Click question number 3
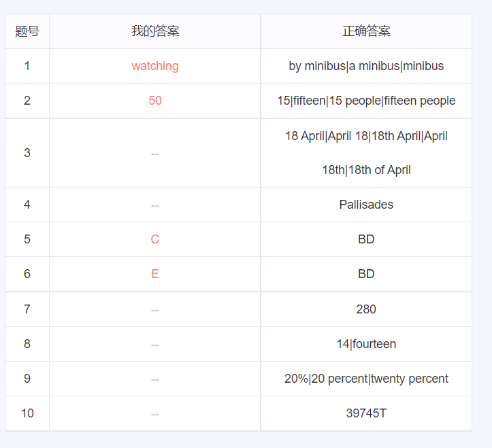This screenshot has height=448, width=492. point(27,152)
